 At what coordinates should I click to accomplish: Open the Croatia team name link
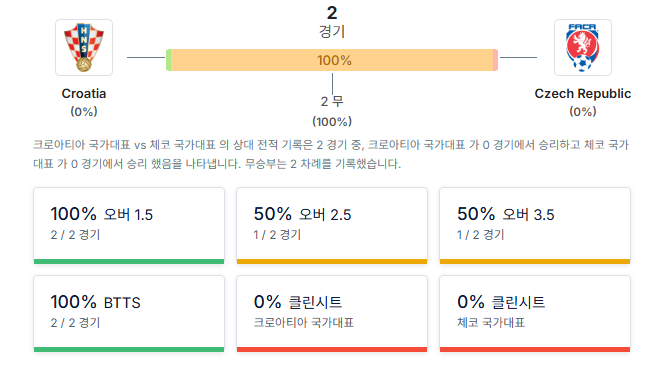point(84,94)
